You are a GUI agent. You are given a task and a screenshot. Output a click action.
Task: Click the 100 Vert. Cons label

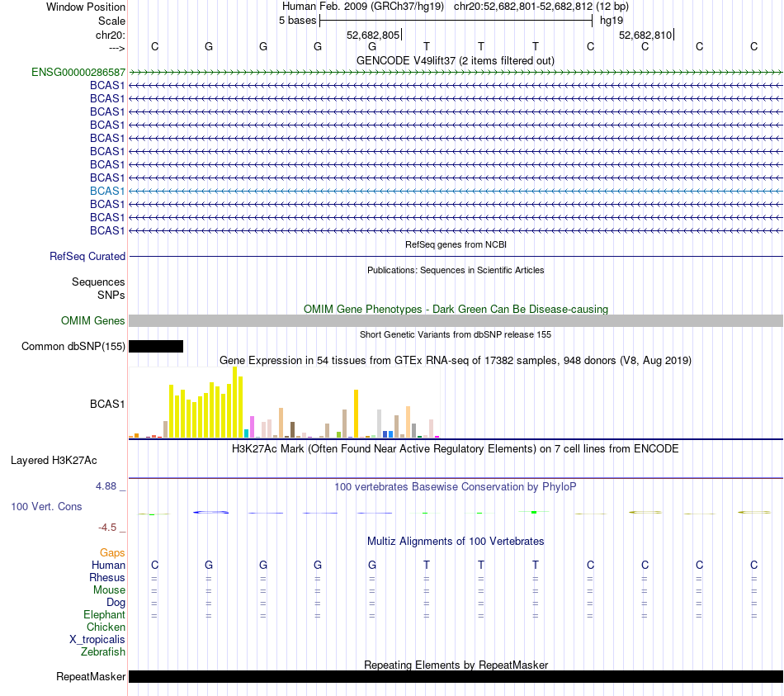[46, 506]
